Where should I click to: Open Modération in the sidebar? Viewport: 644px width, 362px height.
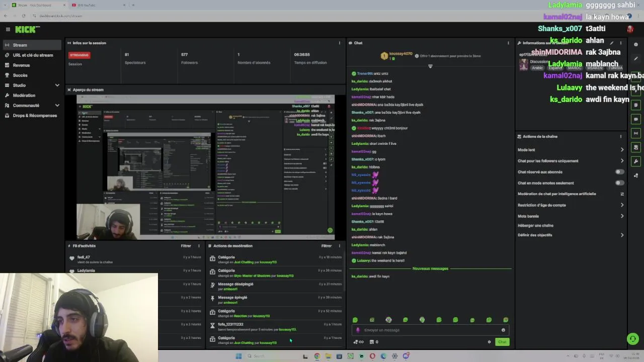pos(33,95)
